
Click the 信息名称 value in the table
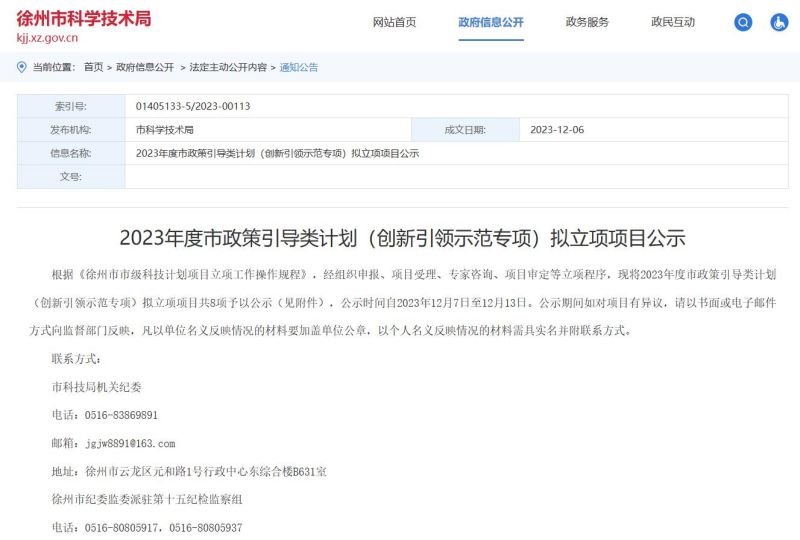pos(277,153)
